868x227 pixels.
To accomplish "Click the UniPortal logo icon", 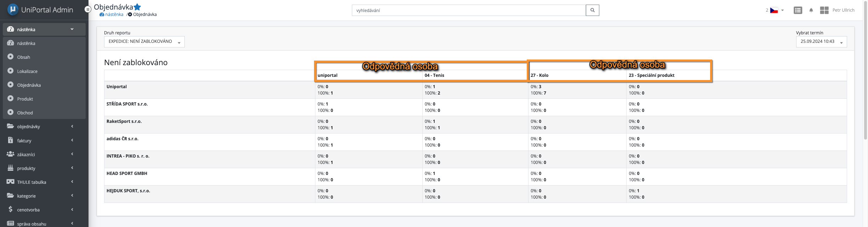I will tap(13, 9).
